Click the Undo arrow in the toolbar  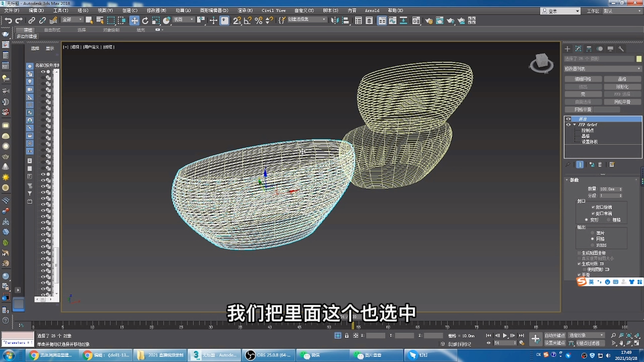click(8, 20)
